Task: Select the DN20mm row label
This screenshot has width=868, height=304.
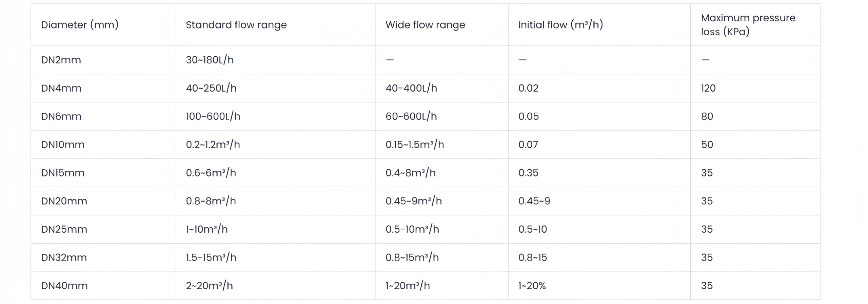Action: point(64,201)
